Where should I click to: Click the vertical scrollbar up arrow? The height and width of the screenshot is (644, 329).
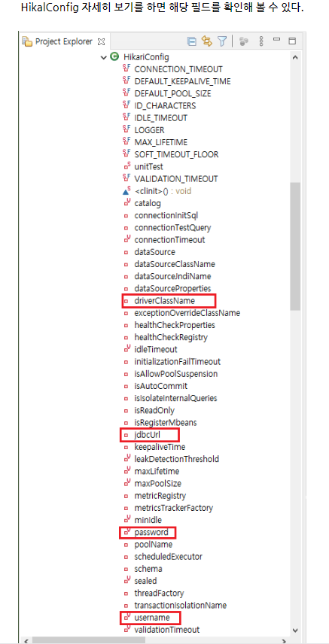pos(295,57)
